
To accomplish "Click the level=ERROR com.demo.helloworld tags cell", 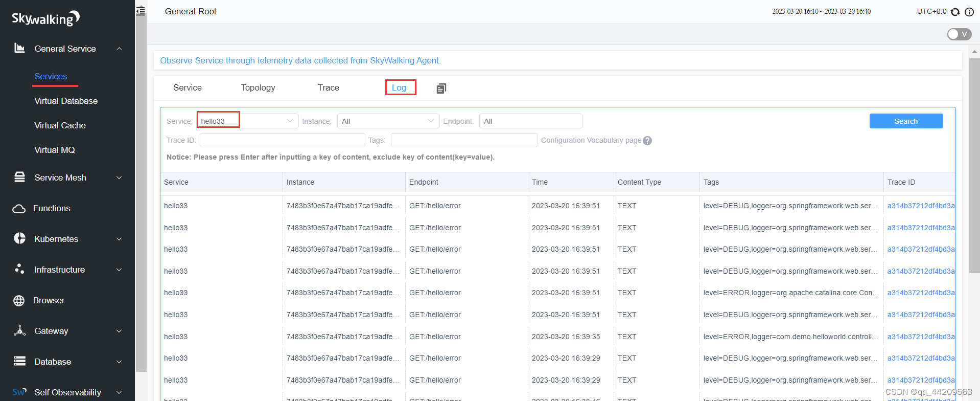I will click(x=791, y=337).
